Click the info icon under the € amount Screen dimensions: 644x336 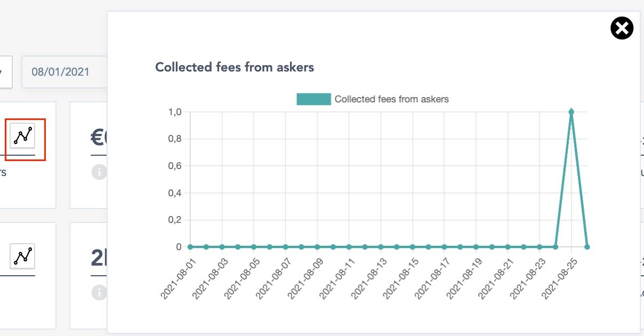point(99,172)
